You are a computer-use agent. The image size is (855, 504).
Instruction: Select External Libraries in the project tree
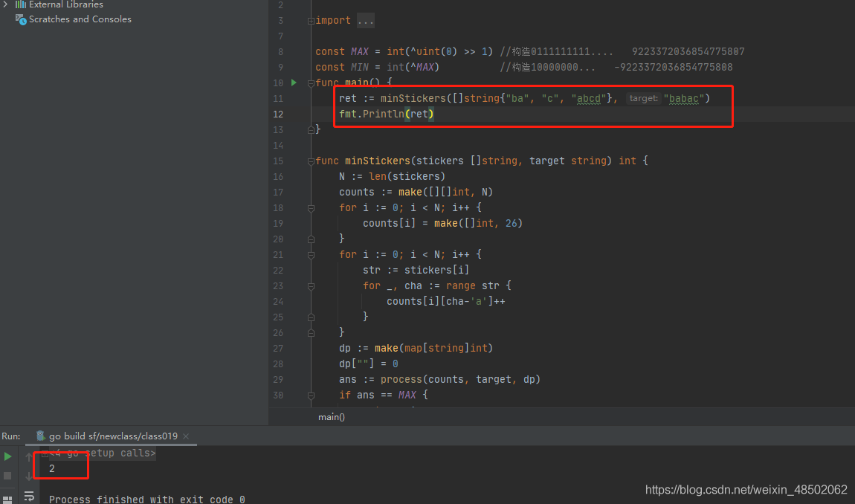(x=66, y=4)
